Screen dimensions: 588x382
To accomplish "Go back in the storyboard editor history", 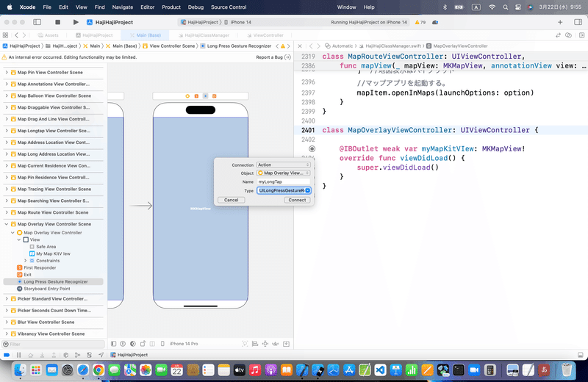I will click(16, 35).
